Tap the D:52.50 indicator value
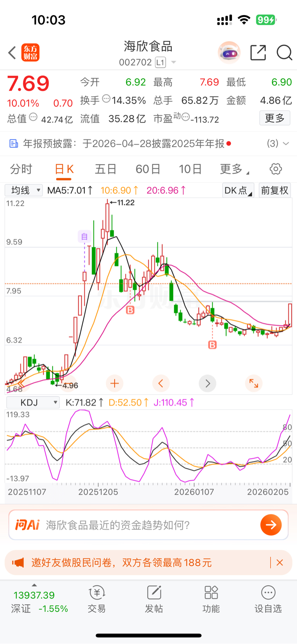 128,402
